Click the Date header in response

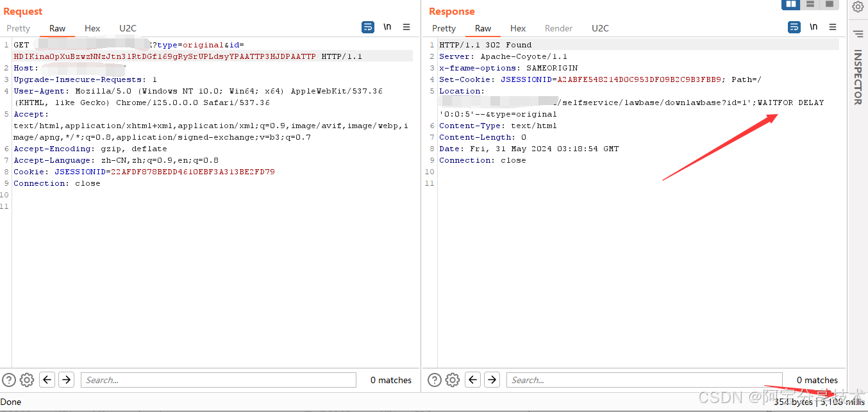(529, 149)
